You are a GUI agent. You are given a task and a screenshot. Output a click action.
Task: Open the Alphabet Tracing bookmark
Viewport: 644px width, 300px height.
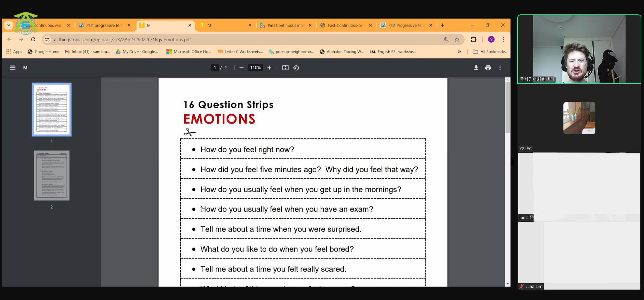(x=342, y=52)
